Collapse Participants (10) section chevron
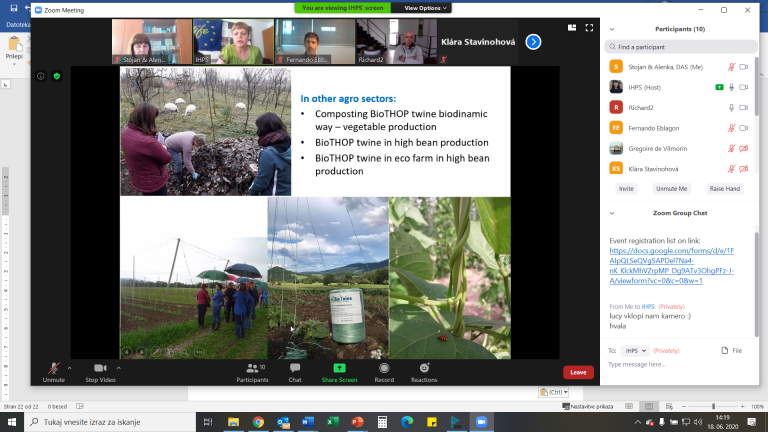768x432 pixels. tap(612, 29)
